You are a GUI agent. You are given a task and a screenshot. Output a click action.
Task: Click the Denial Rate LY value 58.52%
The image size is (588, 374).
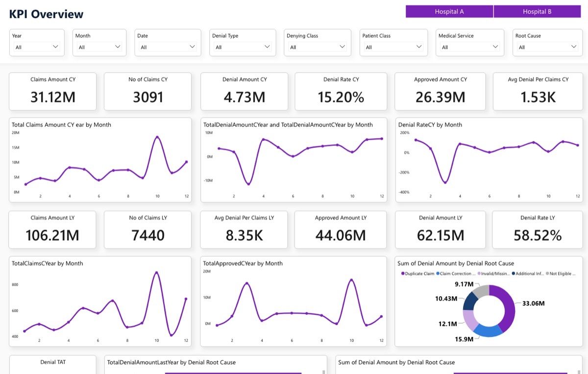pyautogui.click(x=538, y=236)
